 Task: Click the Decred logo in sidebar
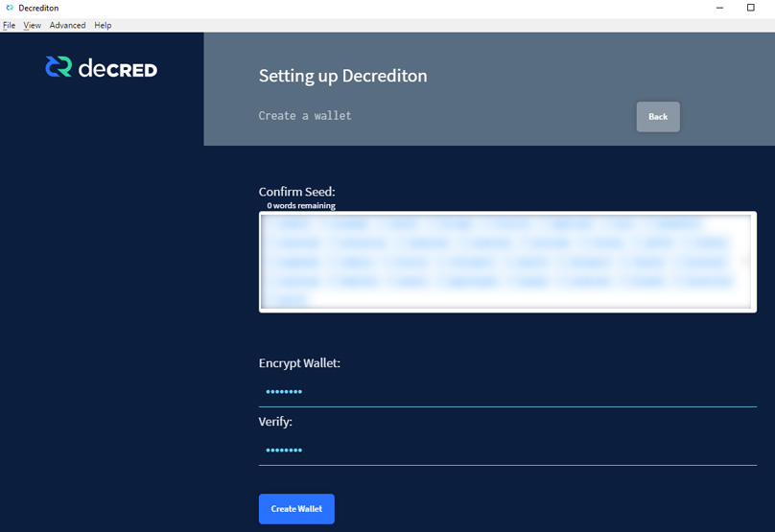pyautogui.click(x=102, y=67)
